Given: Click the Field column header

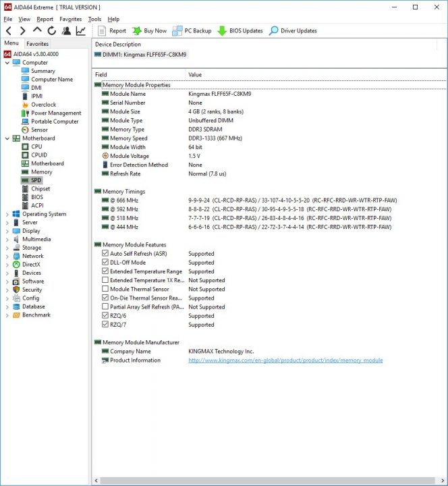Looking at the screenshot, I should click(x=101, y=75).
